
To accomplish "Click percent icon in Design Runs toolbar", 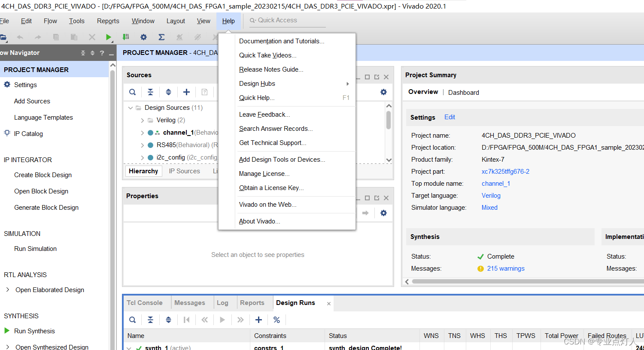I will (276, 320).
